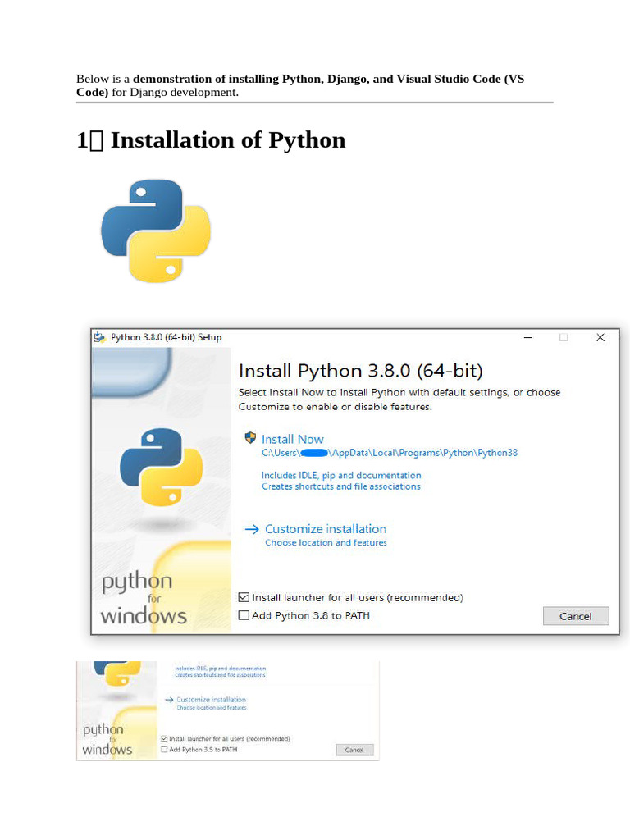Click Choose location and features subtitle
The width and height of the screenshot is (630, 840).
(x=326, y=543)
